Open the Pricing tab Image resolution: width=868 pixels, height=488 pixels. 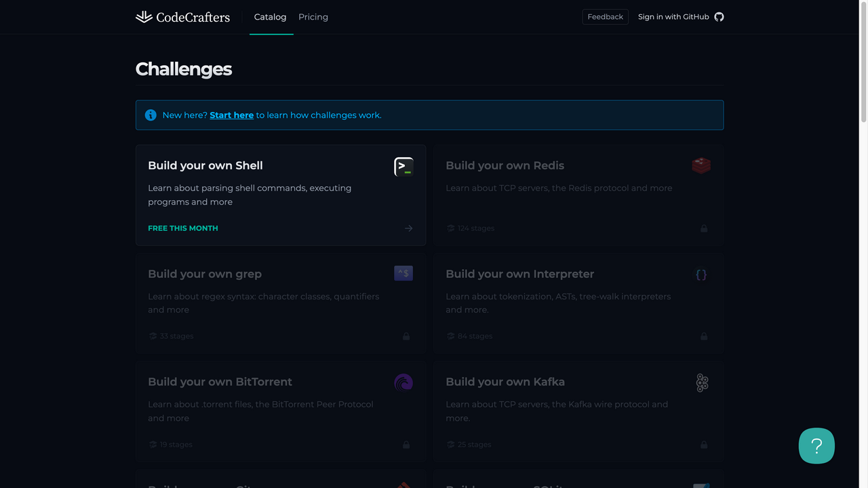click(x=313, y=17)
